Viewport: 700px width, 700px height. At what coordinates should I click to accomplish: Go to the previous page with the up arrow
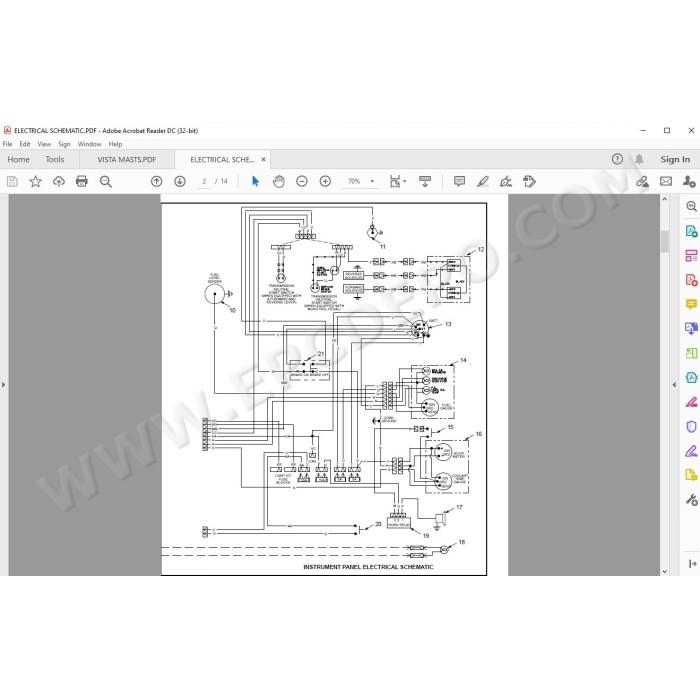[156, 181]
